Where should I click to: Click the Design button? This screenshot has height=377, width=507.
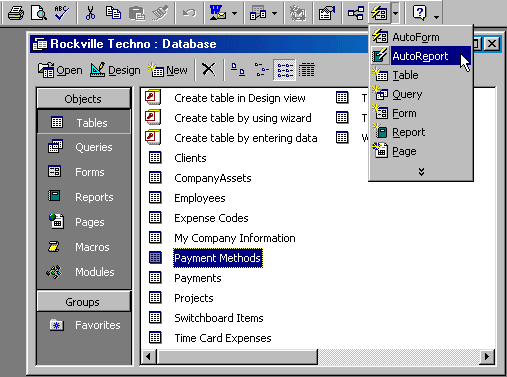coord(115,70)
